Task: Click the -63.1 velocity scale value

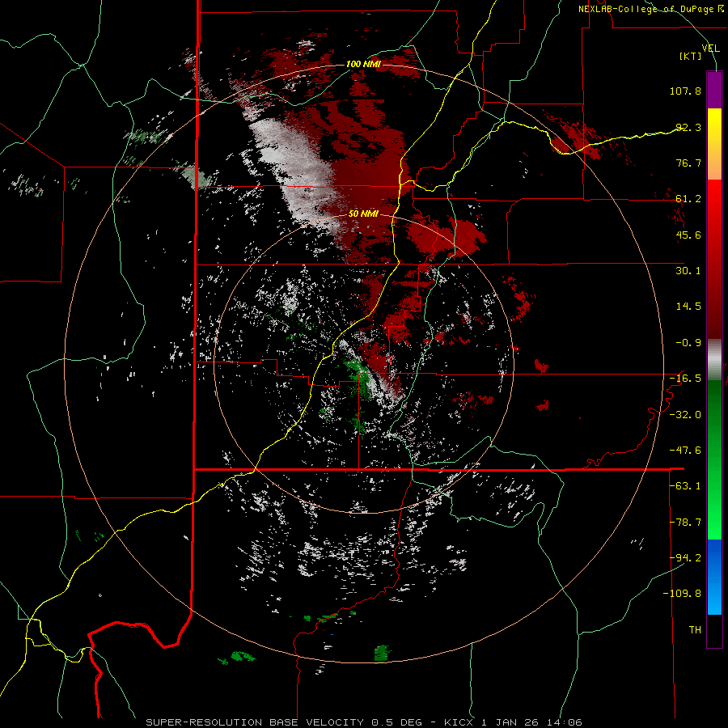Action: (685, 486)
